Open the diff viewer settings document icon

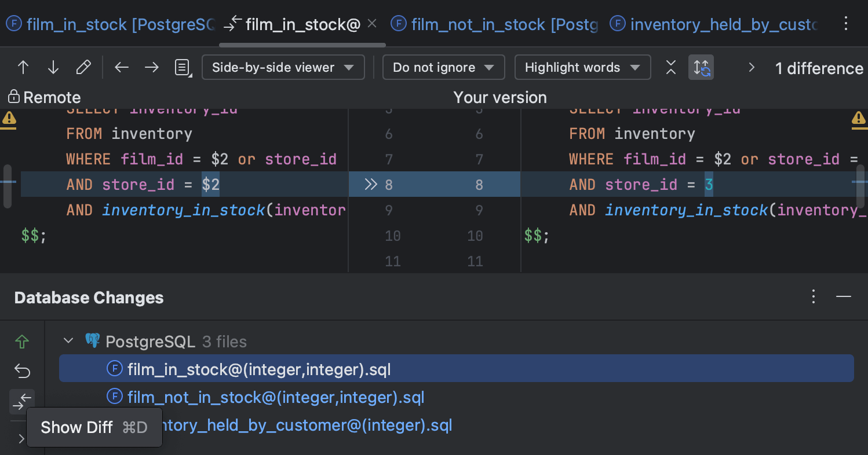(x=182, y=67)
